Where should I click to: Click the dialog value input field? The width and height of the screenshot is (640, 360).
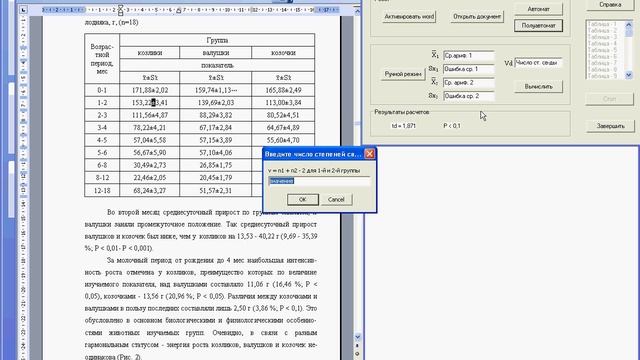[319, 181]
